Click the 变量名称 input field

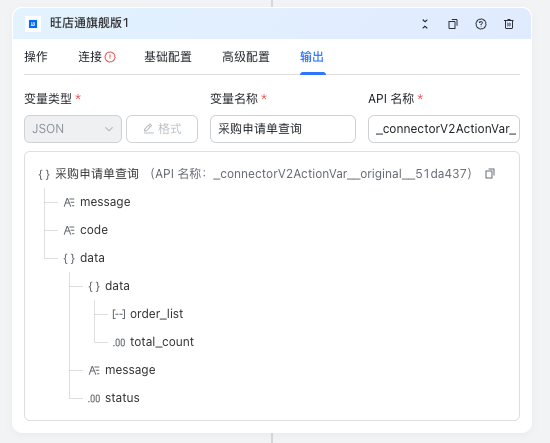[x=283, y=129]
